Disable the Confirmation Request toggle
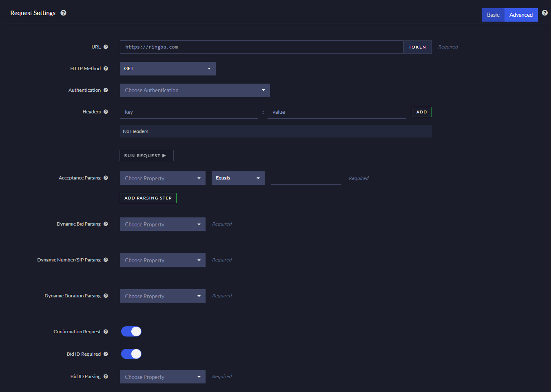 (131, 331)
